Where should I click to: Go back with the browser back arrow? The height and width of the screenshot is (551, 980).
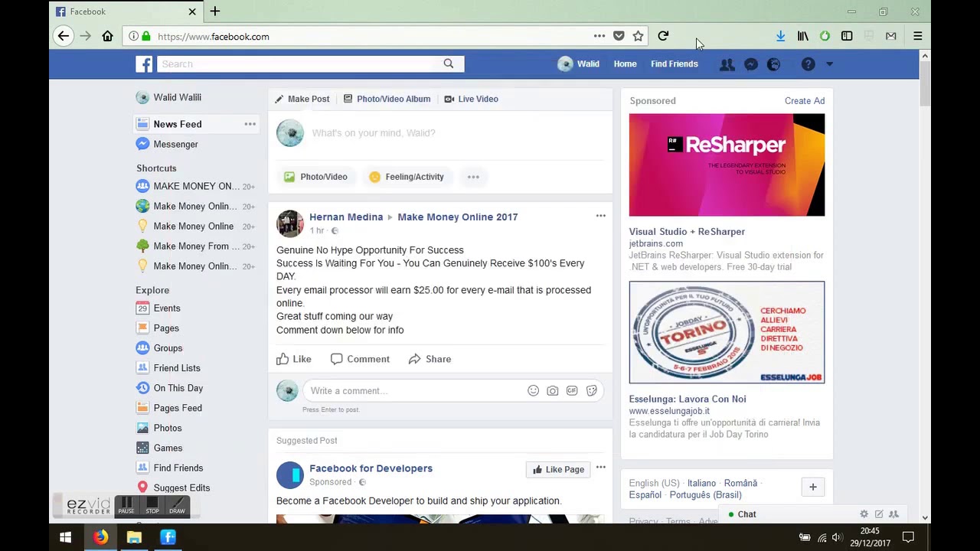click(64, 36)
